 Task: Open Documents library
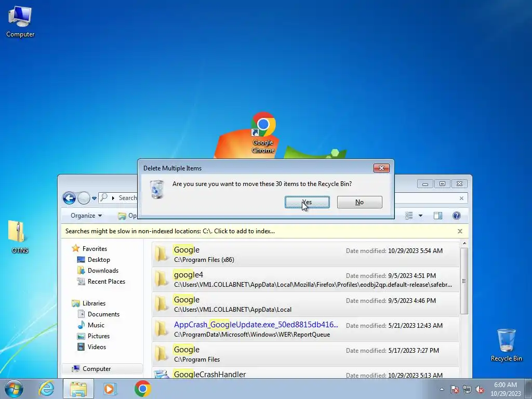click(103, 314)
